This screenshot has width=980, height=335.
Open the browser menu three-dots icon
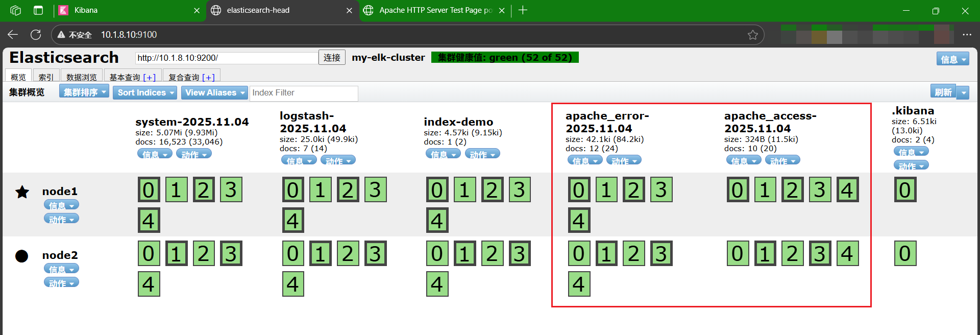tap(967, 35)
